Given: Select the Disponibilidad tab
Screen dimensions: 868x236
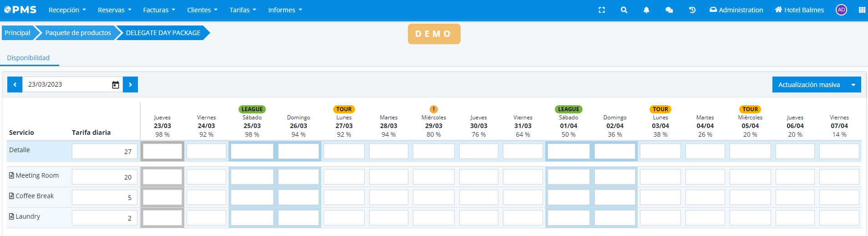Looking at the screenshot, I should tap(28, 58).
